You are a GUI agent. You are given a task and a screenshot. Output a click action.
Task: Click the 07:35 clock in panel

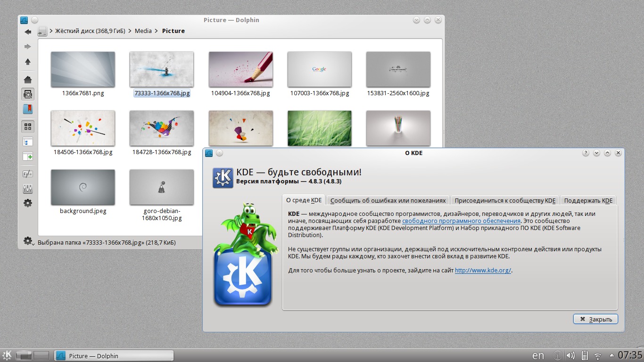click(x=630, y=355)
